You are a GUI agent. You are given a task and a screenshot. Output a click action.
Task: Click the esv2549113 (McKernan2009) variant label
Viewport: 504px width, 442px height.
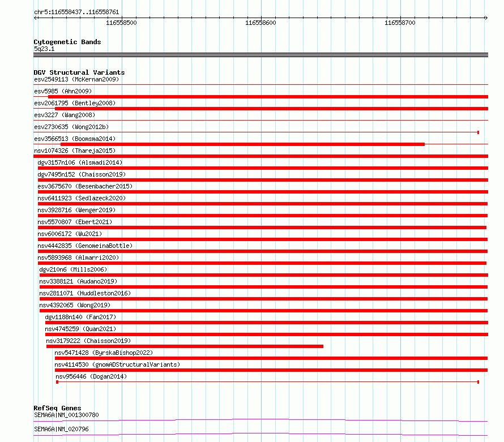tap(76, 79)
